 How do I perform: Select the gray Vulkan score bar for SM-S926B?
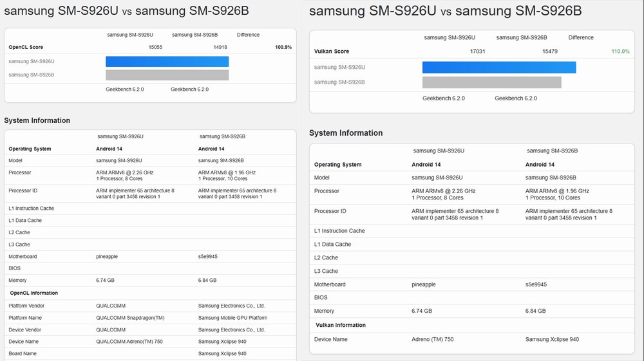click(x=491, y=82)
